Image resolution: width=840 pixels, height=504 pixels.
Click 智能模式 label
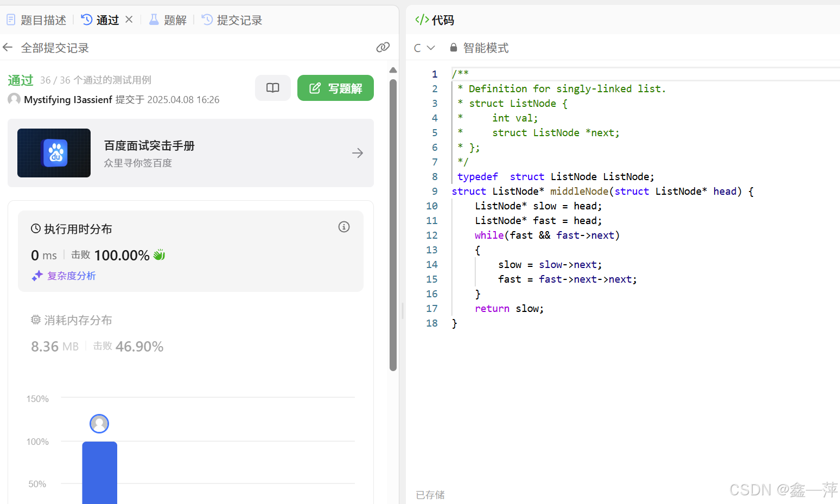point(486,48)
